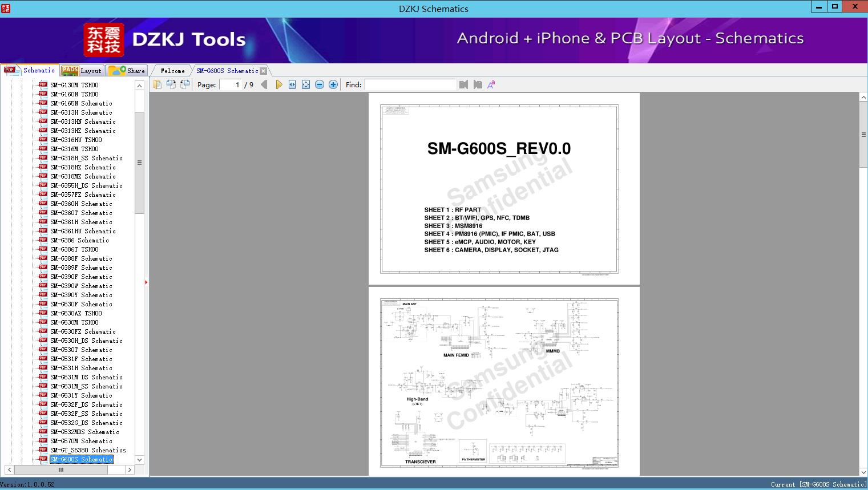The image size is (868, 490).
Task: Collapse the left panel with the red arrow
Action: point(146,282)
